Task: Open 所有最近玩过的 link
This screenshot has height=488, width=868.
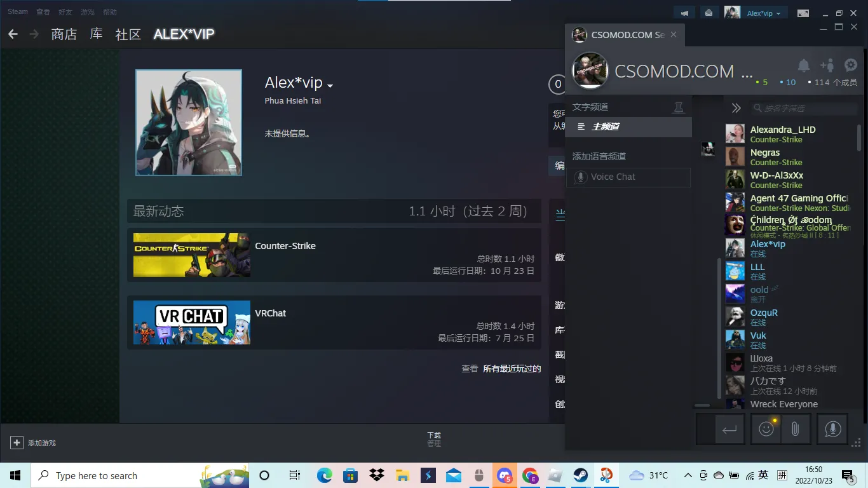Action: coord(512,369)
